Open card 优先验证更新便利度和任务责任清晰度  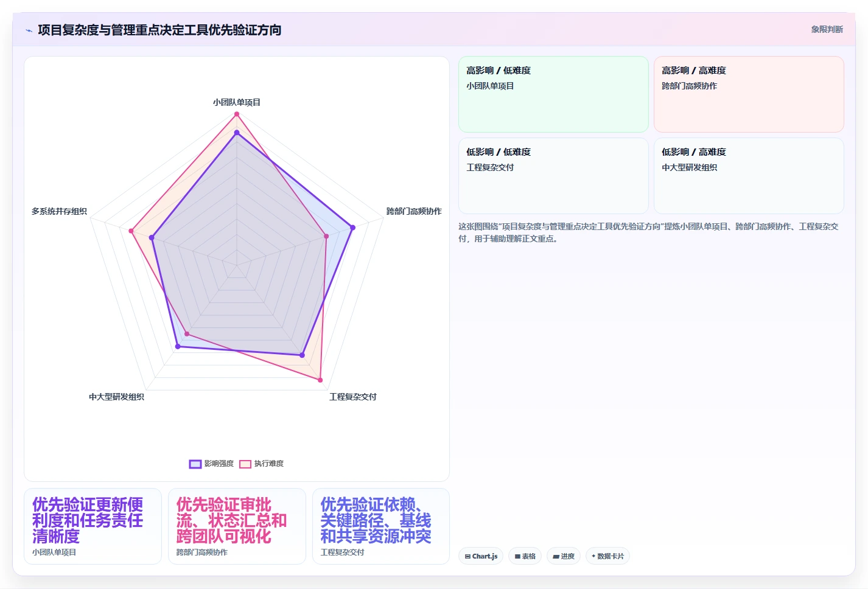[x=93, y=526]
